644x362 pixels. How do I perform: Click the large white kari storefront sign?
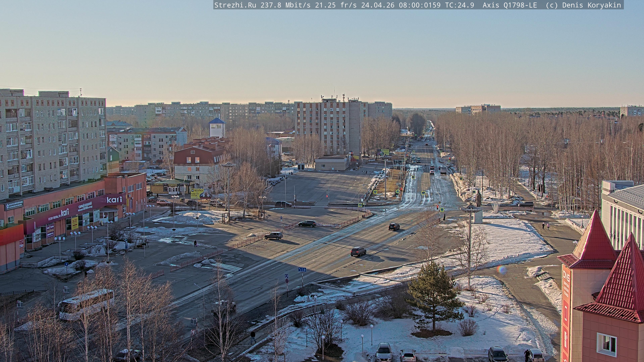pyautogui.click(x=114, y=200)
